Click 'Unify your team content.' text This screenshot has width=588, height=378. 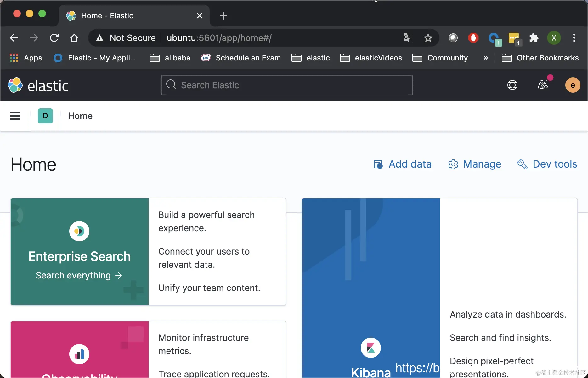tap(209, 288)
